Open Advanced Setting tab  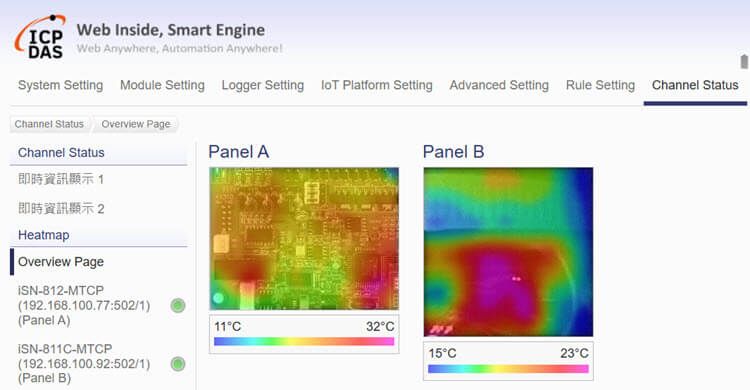point(499,85)
